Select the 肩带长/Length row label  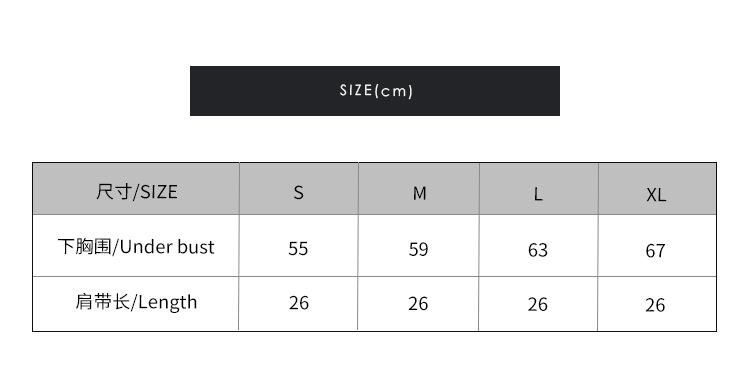pyautogui.click(x=136, y=303)
